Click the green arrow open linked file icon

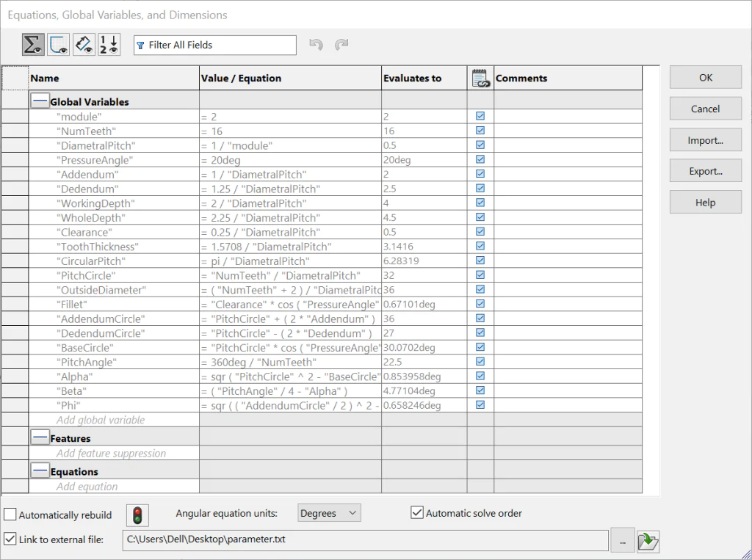click(648, 542)
